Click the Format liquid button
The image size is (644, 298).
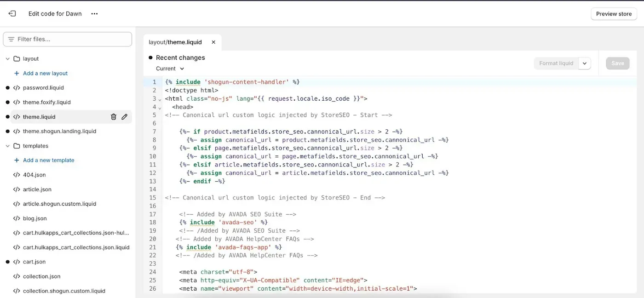(556, 63)
